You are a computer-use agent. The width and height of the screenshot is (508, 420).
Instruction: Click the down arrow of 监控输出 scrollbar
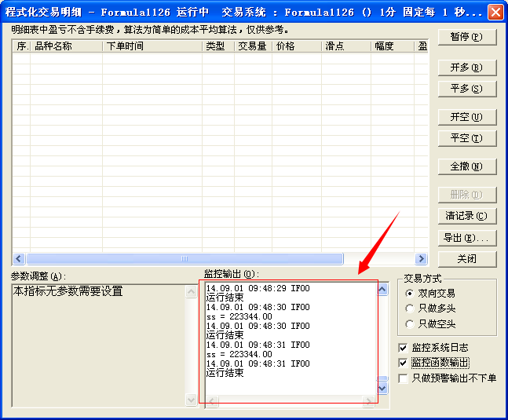pyautogui.click(x=382, y=388)
